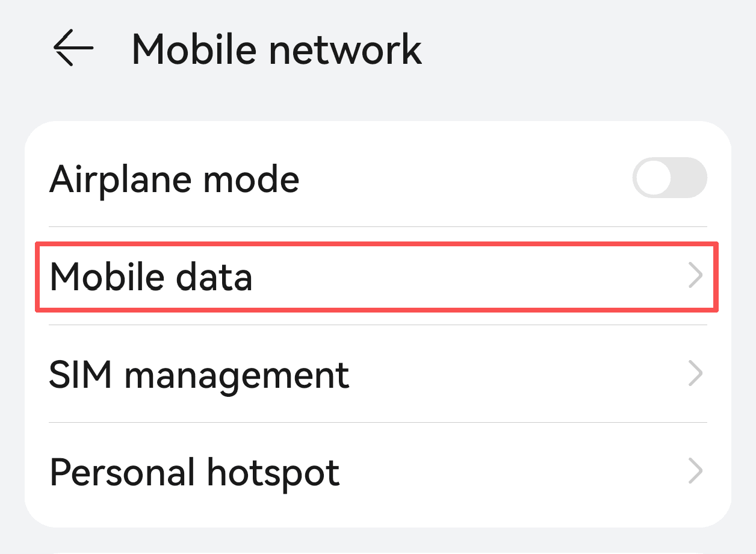Open the SIM management label
Viewport: 756px width, 554px height.
tap(199, 375)
